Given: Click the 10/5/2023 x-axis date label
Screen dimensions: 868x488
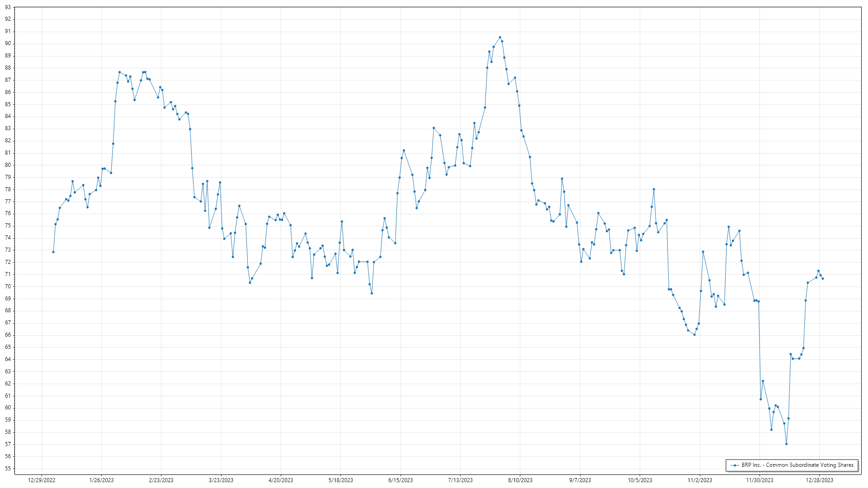Looking at the screenshot, I should pyautogui.click(x=640, y=480).
